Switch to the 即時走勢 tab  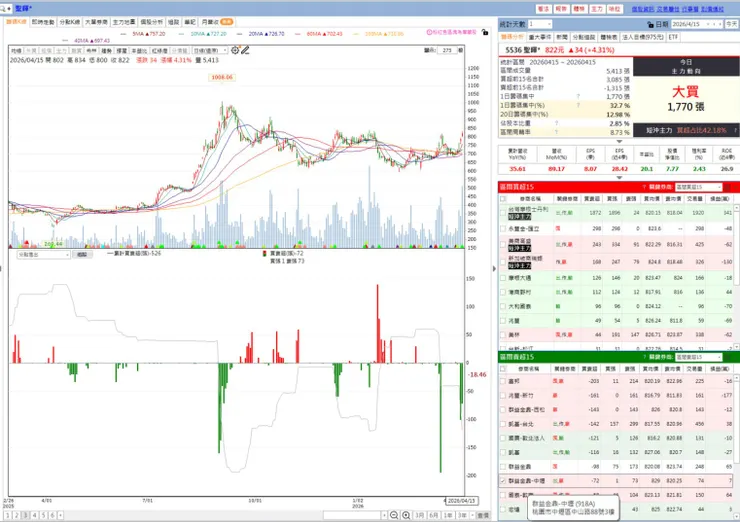43,22
